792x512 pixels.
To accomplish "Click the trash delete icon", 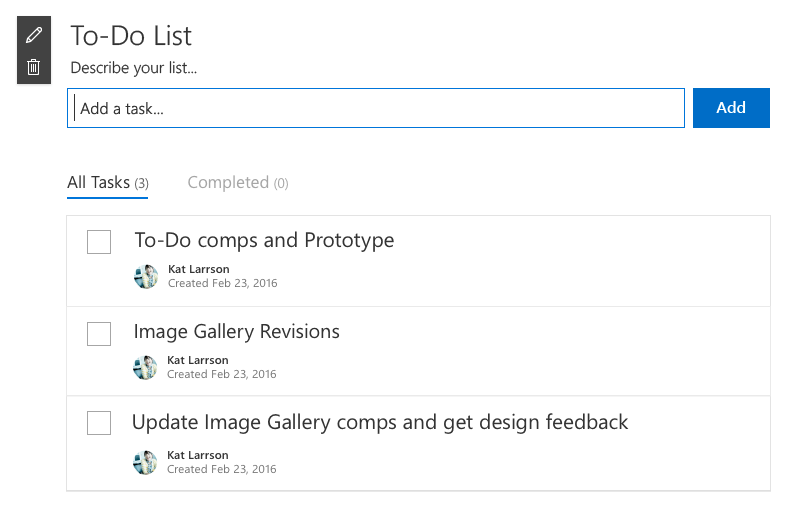I will [34, 67].
